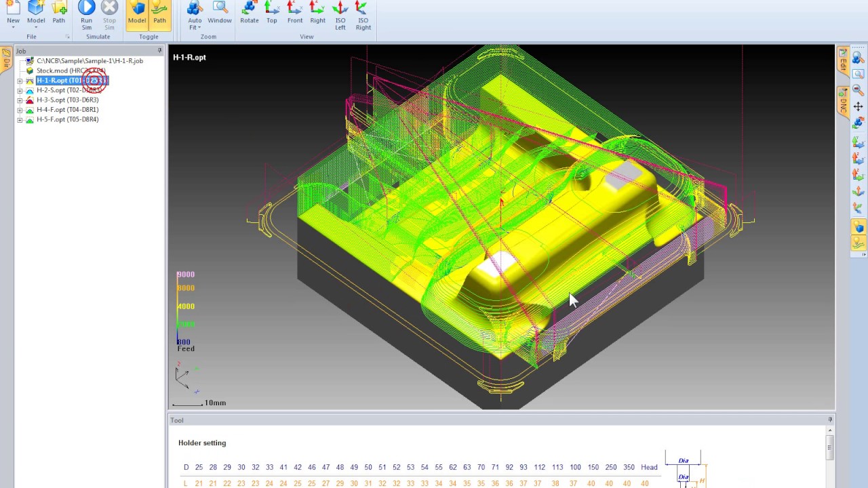Screen dimensions: 868x488
Task: Expand the H-5-F.opt tree node
Action: 20,120
